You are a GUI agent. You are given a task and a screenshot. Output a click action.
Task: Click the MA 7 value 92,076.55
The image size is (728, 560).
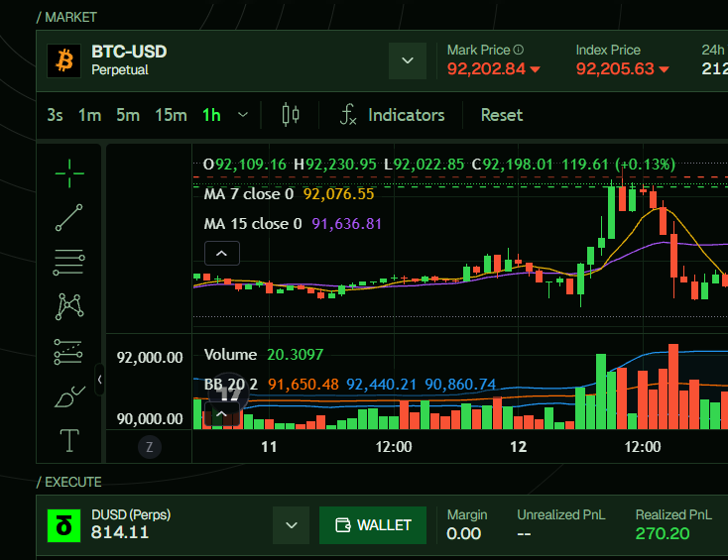coord(338,194)
